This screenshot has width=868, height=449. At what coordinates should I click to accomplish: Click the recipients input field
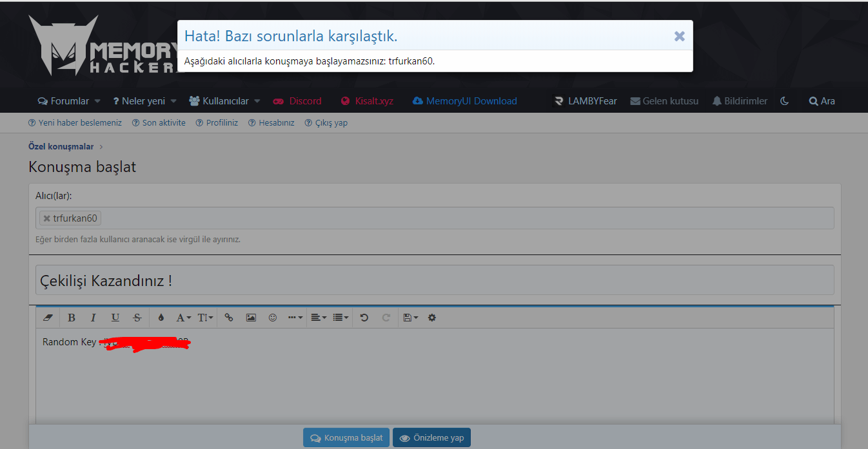coord(435,218)
